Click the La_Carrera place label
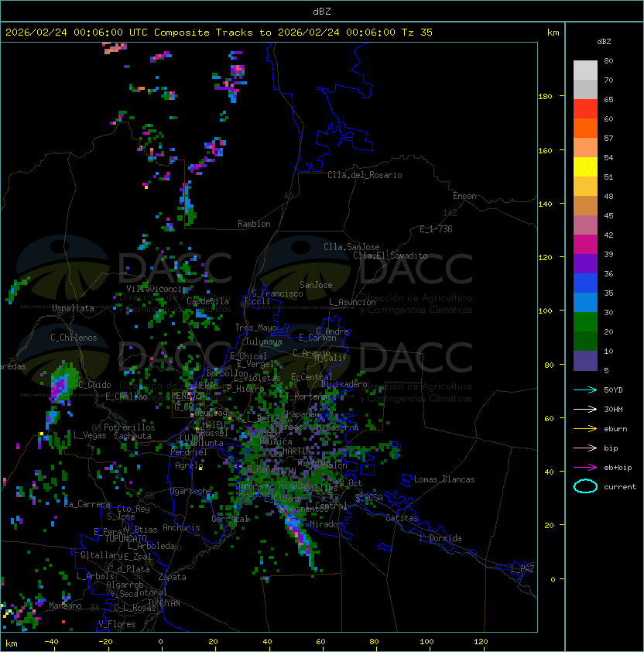 pos(87,504)
